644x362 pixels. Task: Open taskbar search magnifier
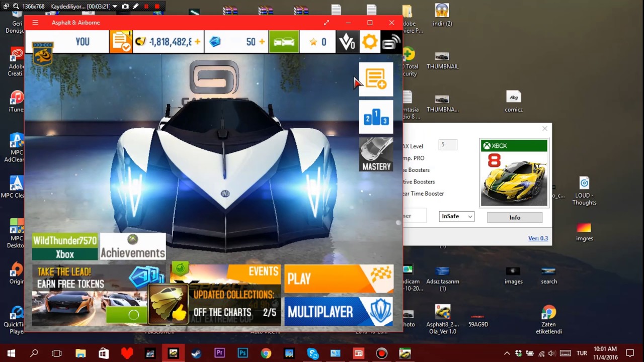tap(34, 353)
